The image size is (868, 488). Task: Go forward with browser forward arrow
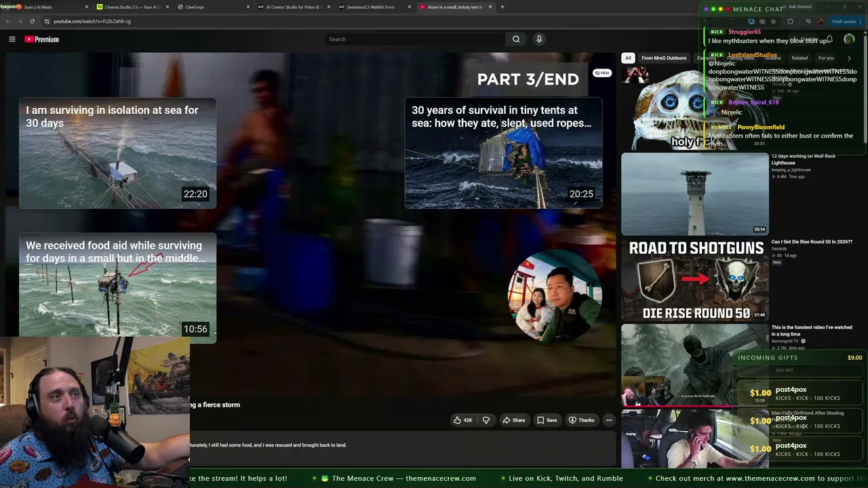pyautogui.click(x=20, y=21)
